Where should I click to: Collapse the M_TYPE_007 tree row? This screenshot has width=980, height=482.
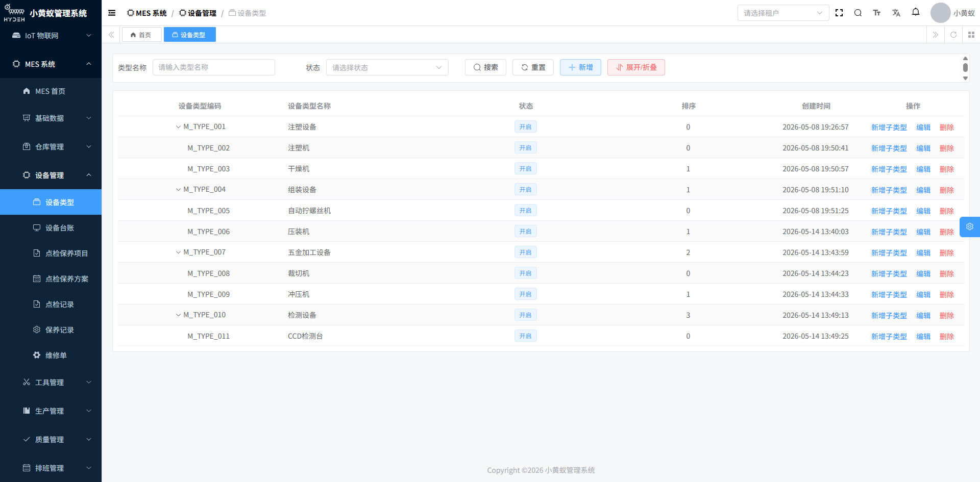pos(178,252)
